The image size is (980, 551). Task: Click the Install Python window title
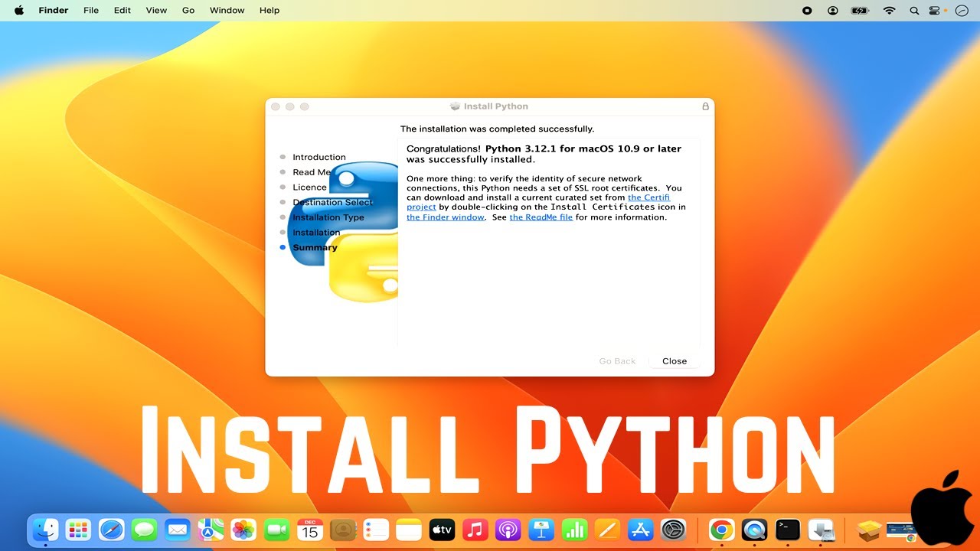496,106
